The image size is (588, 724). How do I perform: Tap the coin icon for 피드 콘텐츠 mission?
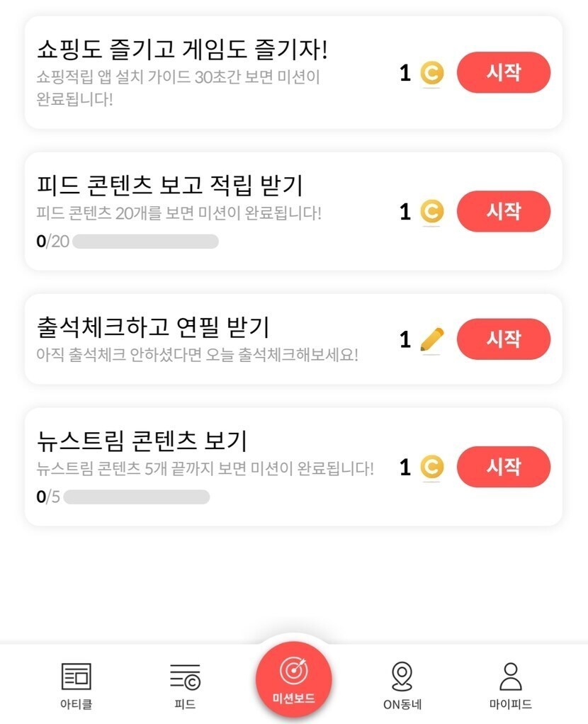click(x=431, y=211)
